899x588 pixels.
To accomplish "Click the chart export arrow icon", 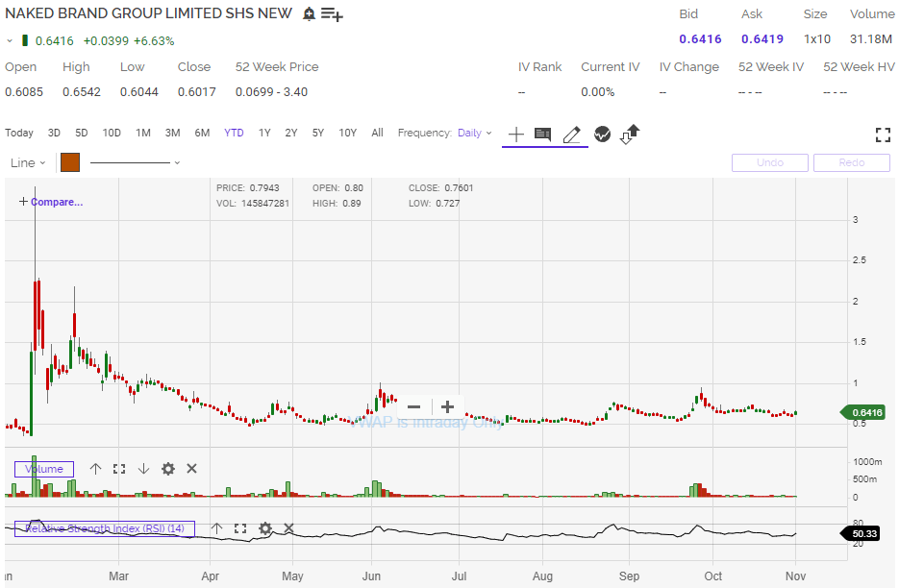I will [629, 135].
